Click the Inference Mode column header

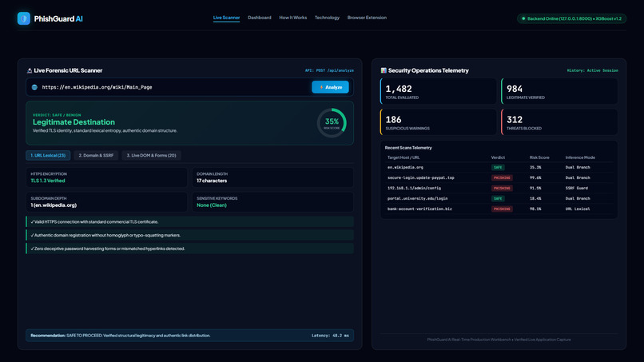tap(580, 157)
